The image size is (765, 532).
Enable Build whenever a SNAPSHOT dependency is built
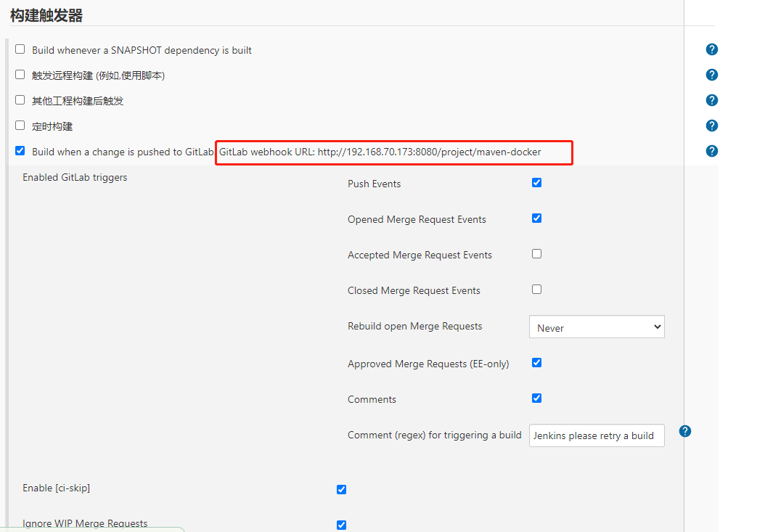click(20, 49)
